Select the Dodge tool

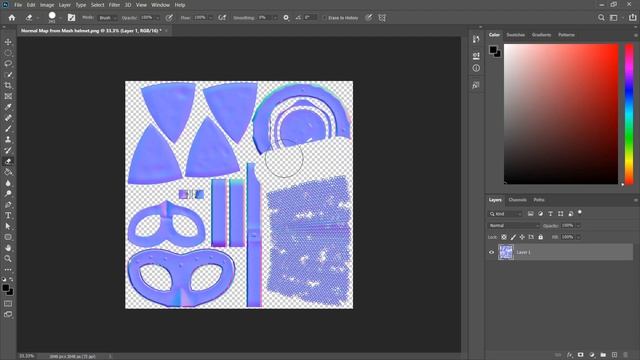[8, 193]
